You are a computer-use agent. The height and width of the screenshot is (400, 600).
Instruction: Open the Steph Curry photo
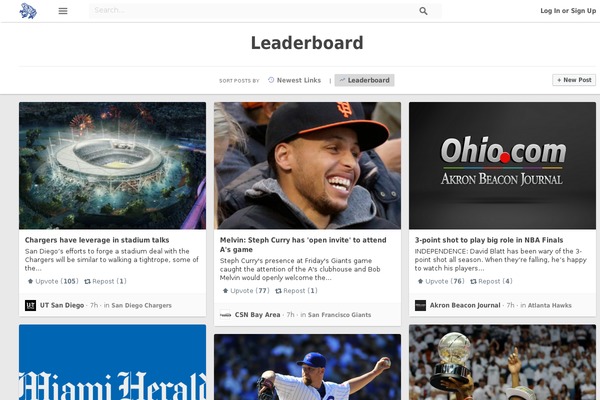click(x=307, y=165)
